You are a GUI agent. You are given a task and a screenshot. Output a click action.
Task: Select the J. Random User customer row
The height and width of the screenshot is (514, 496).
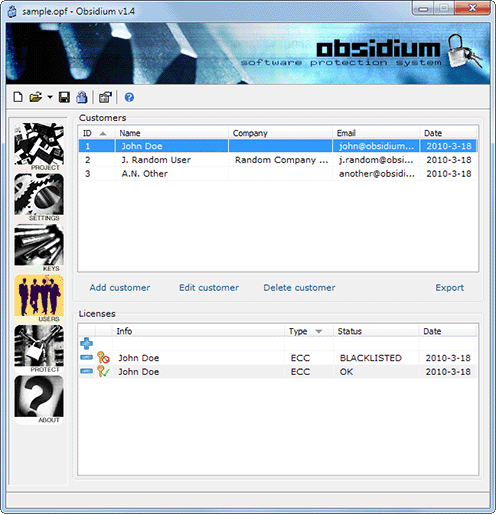pos(278,160)
